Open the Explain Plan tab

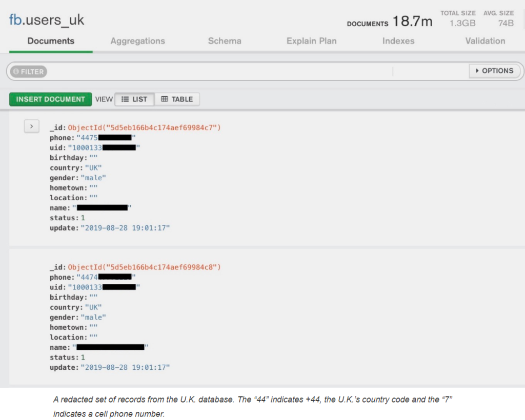(x=311, y=41)
